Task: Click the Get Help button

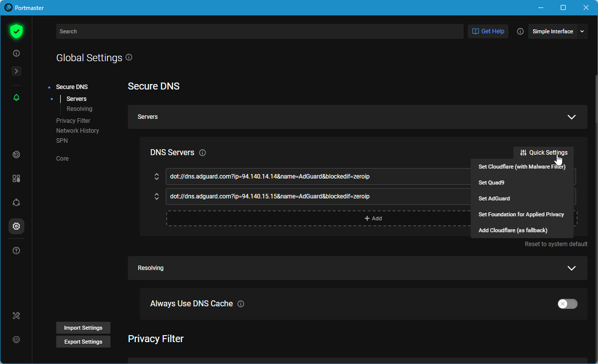Action: pyautogui.click(x=488, y=31)
